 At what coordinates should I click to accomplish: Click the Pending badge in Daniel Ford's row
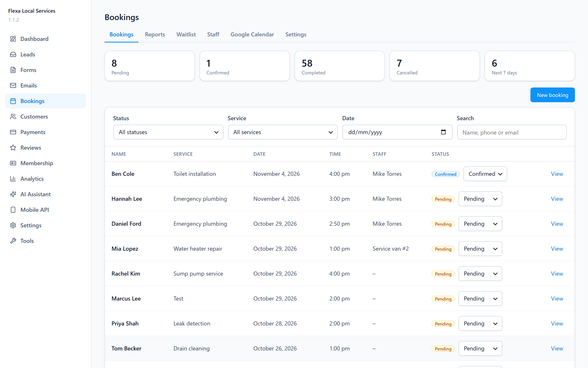point(443,224)
